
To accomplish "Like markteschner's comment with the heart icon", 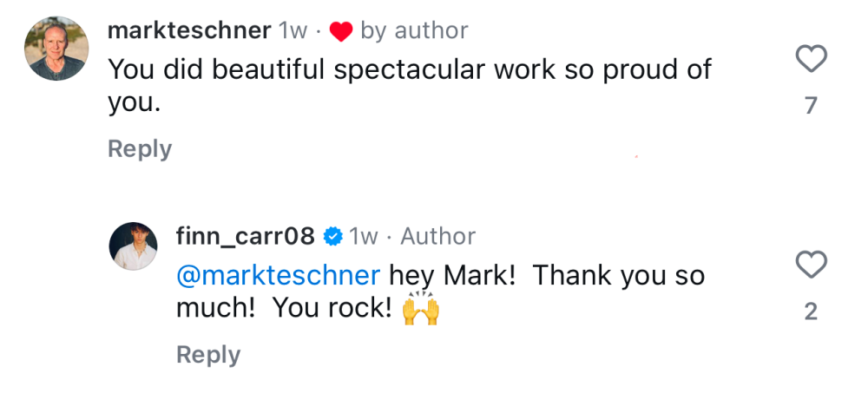I will [x=811, y=60].
